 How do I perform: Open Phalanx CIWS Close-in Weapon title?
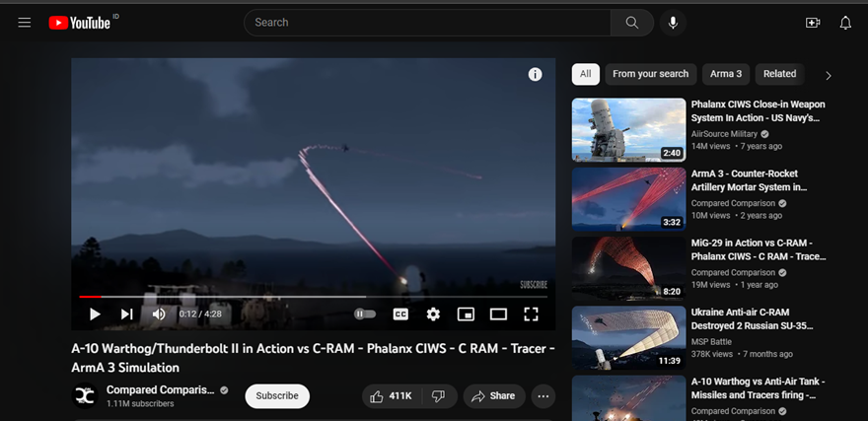758,111
